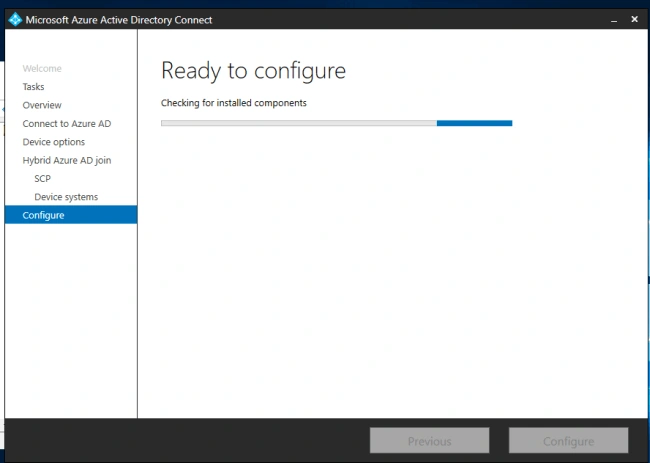Viewport: 650px width, 463px height.
Task: Select Hybrid Azure AD join step
Action: (67, 160)
